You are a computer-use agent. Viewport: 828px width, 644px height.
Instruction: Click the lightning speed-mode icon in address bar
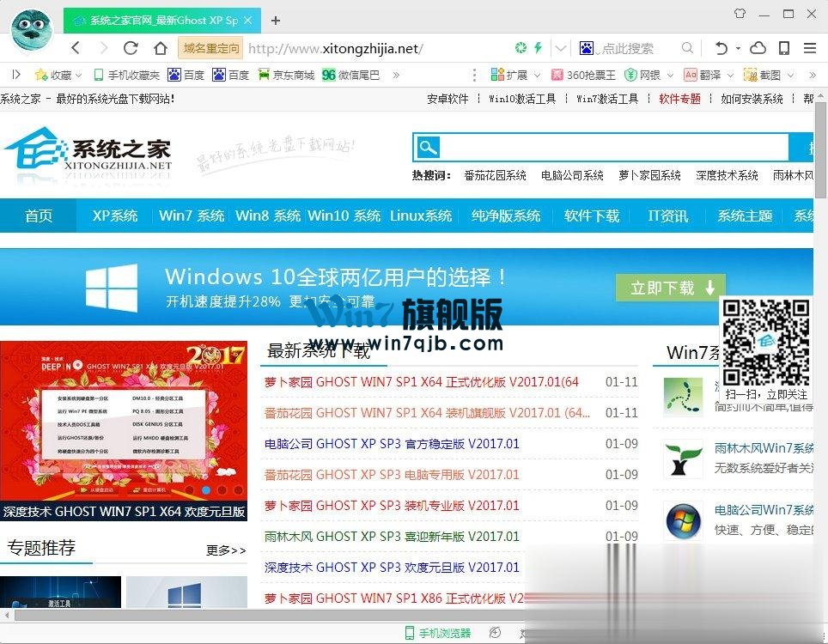point(538,48)
